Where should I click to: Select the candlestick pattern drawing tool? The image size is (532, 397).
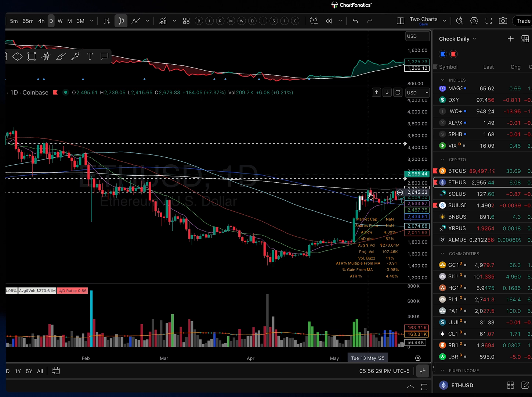[x=46, y=56]
